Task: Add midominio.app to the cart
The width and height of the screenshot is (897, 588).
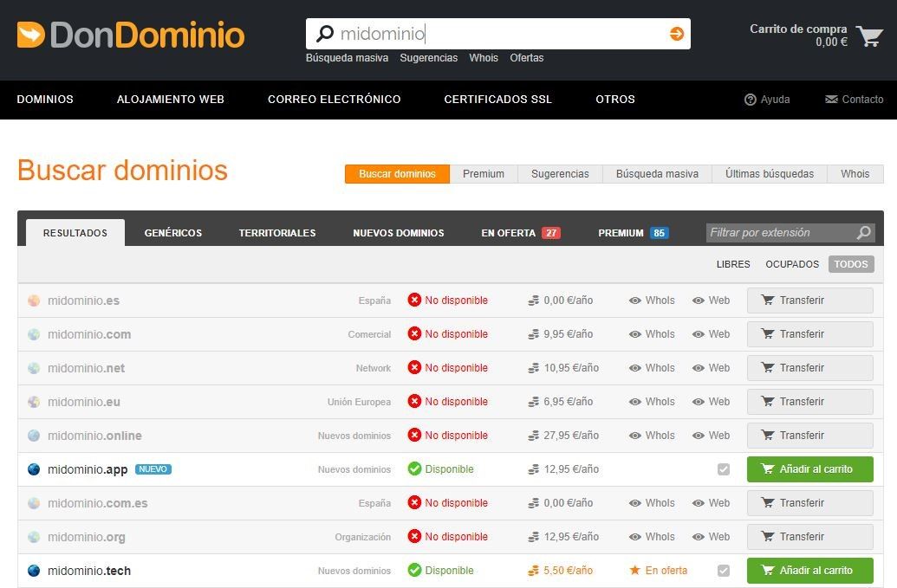Action: (809, 468)
